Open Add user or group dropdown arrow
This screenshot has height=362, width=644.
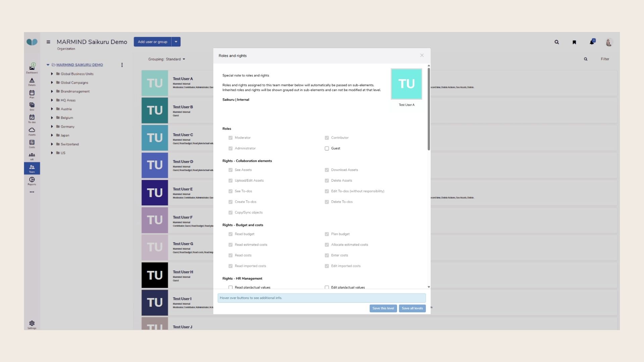coord(176,42)
